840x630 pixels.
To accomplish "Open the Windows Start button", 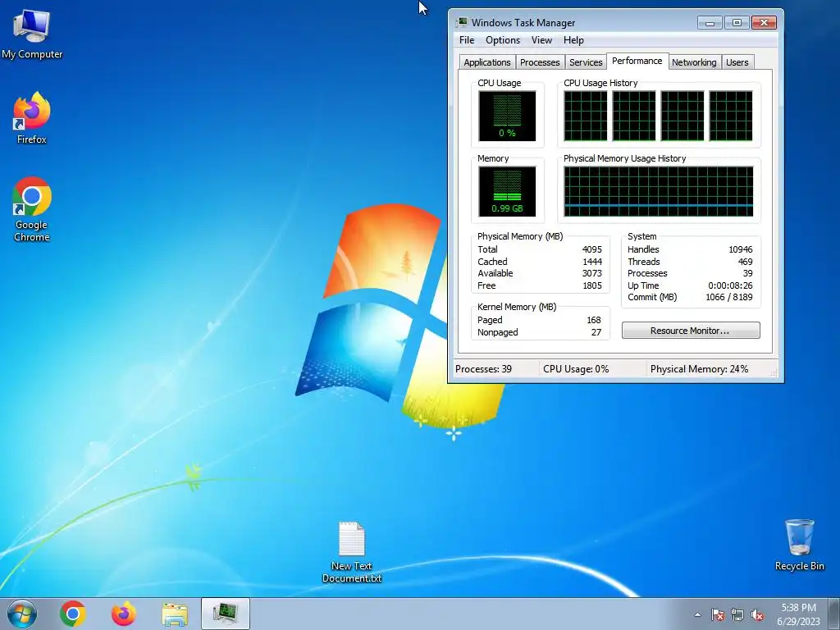I will click(x=22, y=614).
